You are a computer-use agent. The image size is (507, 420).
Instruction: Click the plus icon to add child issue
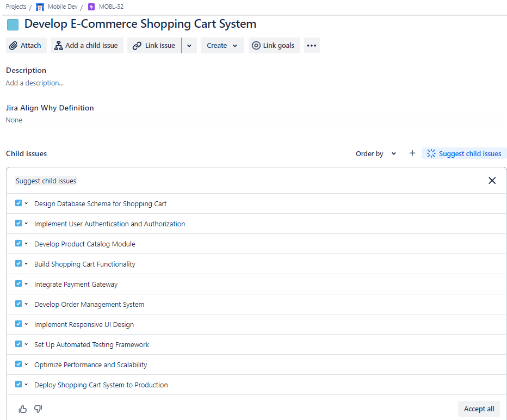tap(412, 153)
